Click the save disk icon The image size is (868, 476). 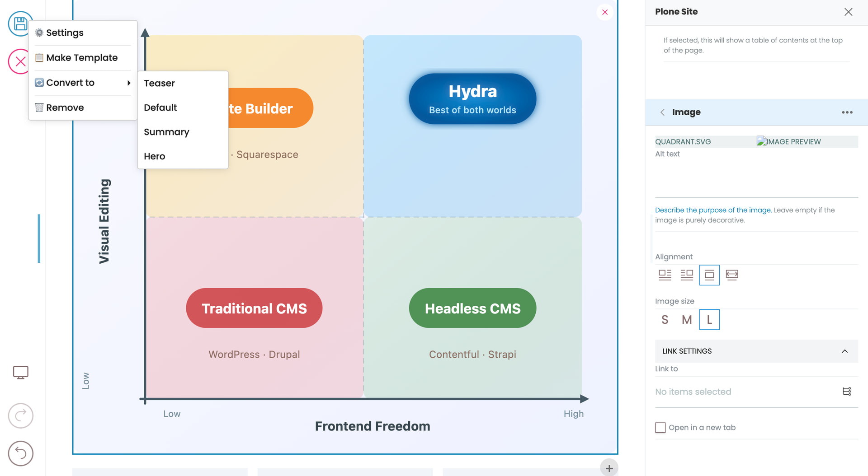coord(20,23)
